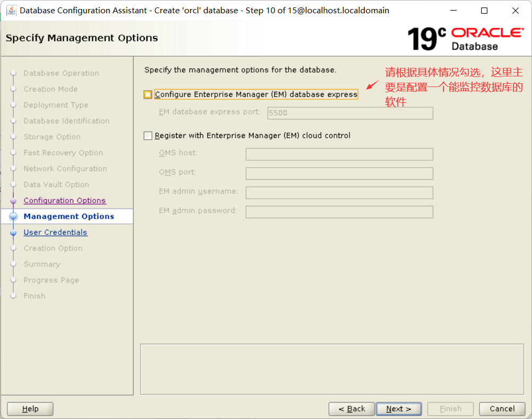Enable Configure Enterprise Manager database express checkbox
Screen dimensions: 532x419
pyautogui.click(x=148, y=94)
